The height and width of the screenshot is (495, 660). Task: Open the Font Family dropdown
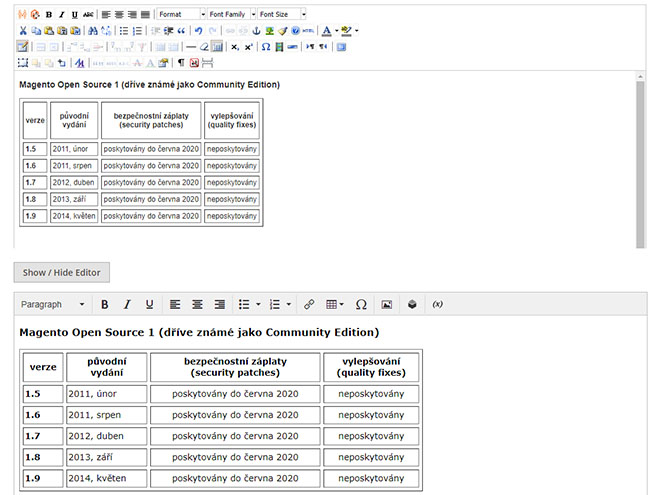click(232, 14)
